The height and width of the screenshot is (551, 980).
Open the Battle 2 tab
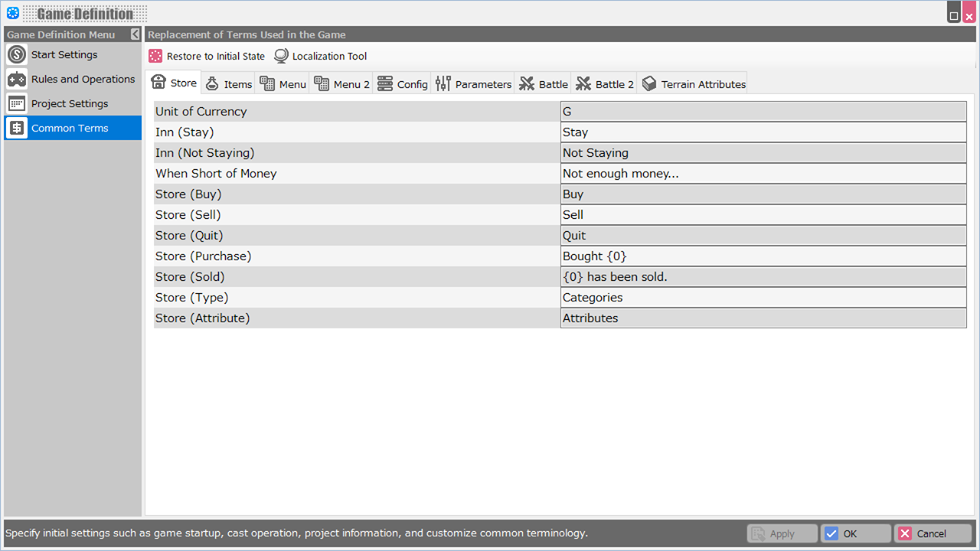click(x=605, y=84)
